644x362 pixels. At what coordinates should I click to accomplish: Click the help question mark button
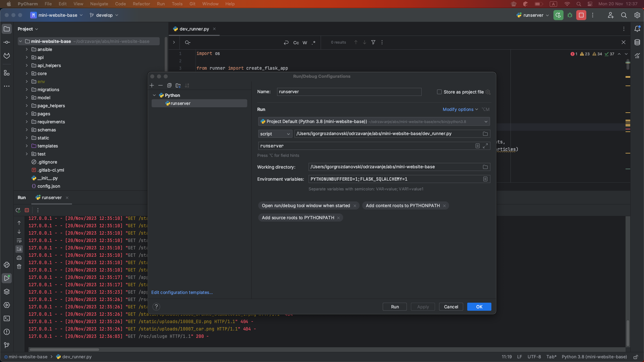pyautogui.click(x=156, y=307)
